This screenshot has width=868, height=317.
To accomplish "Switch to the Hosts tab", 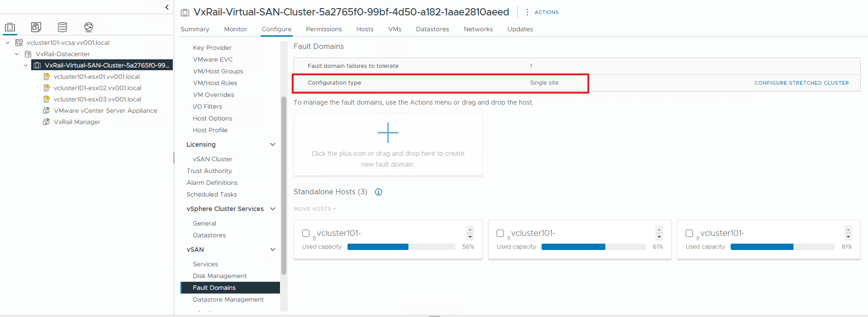I will click(x=365, y=29).
